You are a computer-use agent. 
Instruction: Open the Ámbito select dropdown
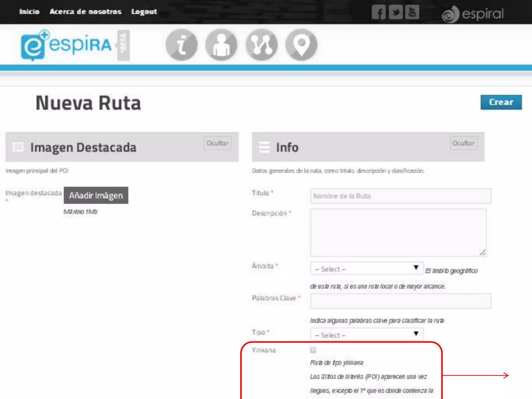367,268
